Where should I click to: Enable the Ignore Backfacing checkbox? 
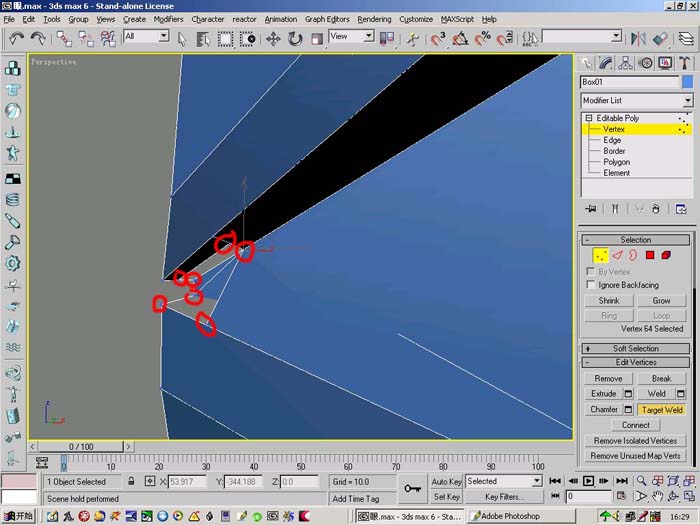(591, 284)
